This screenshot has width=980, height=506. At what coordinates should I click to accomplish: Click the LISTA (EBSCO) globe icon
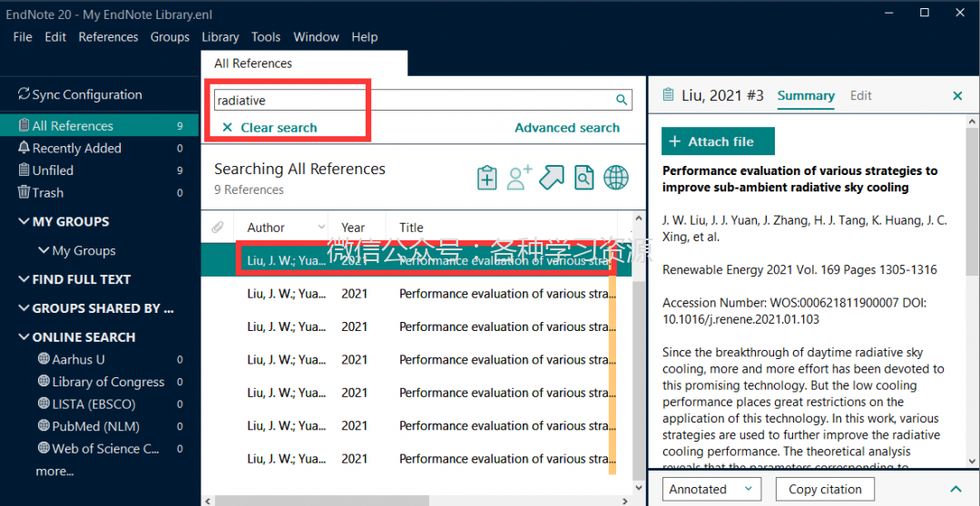[x=44, y=404]
